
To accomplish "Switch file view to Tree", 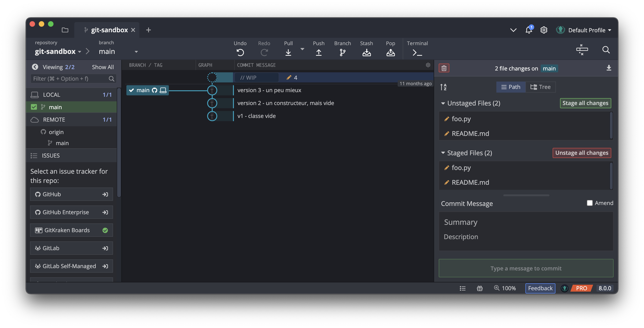I will (x=540, y=87).
